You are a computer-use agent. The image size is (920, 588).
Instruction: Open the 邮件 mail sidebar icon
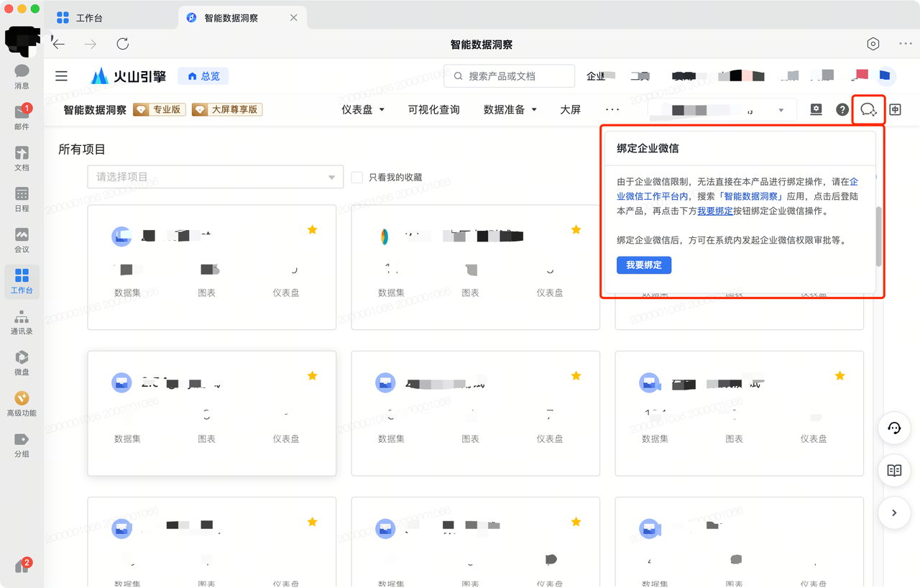[x=22, y=116]
